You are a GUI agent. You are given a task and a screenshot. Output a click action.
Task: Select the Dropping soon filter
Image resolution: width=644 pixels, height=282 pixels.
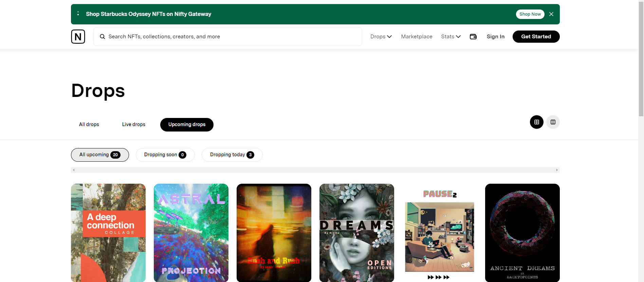click(165, 155)
